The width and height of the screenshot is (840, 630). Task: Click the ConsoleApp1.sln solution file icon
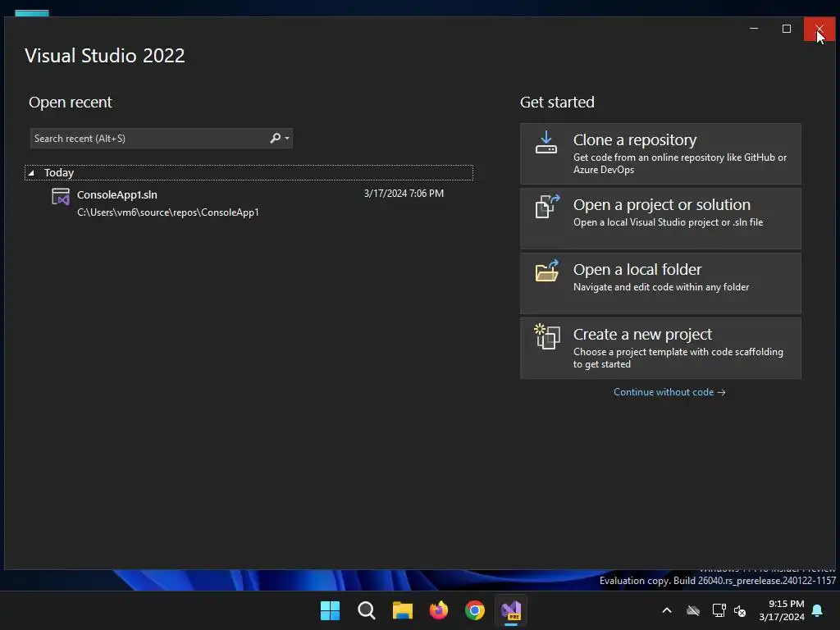(61, 197)
